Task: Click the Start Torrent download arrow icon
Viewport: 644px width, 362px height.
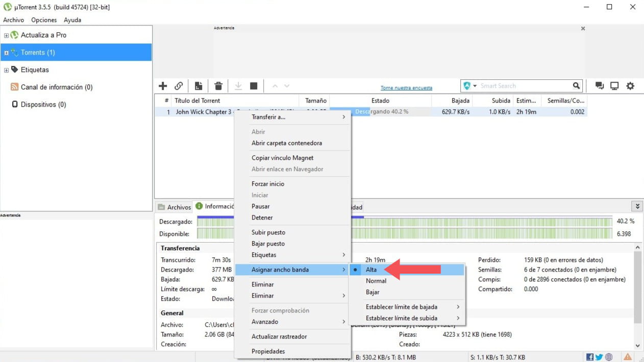Action: pyautogui.click(x=238, y=86)
